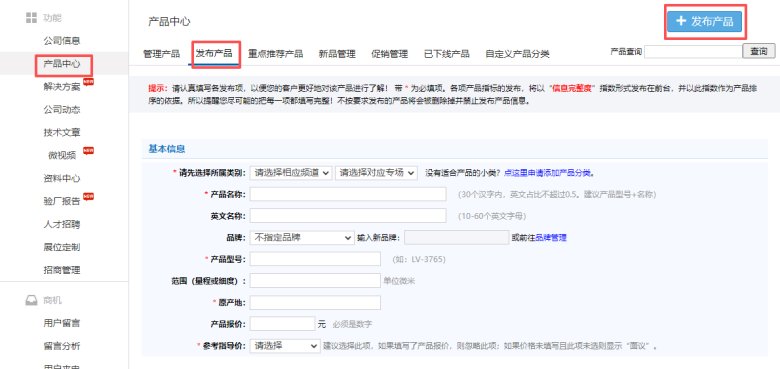Click the NEW badge beside 微视频

[x=89, y=150]
